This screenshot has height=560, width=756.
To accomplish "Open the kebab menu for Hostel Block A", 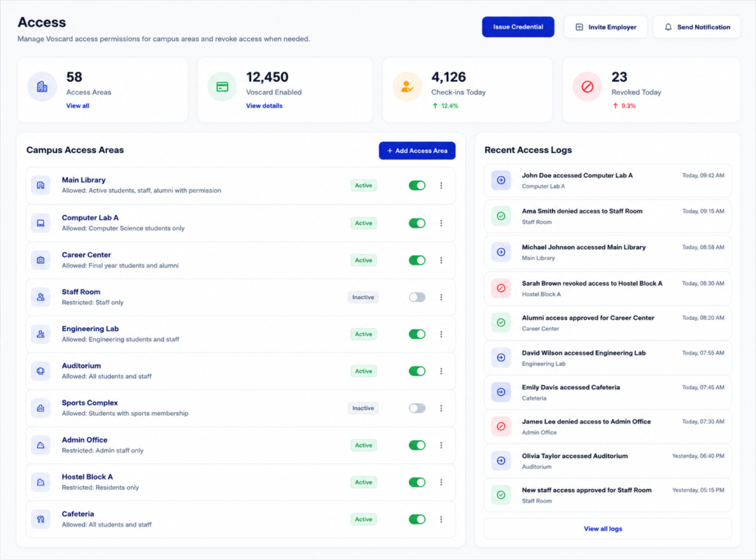I will tap(441, 482).
